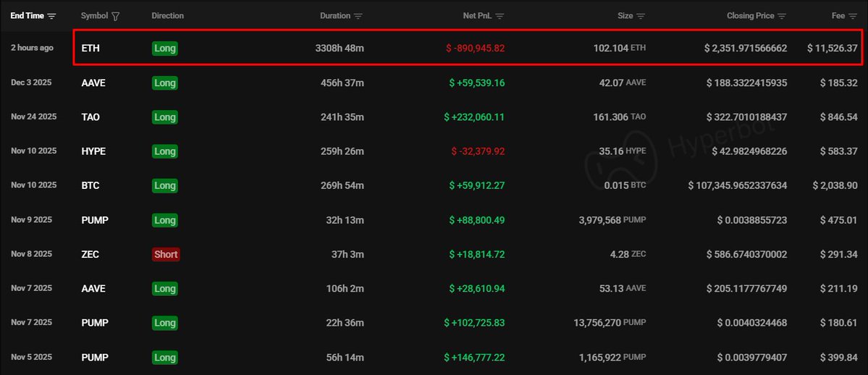Sort by Size column icon

[641, 16]
